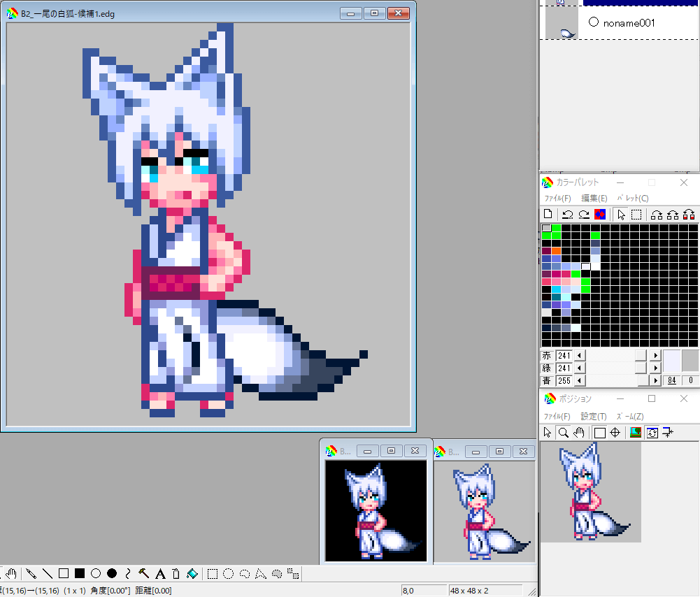This screenshot has height=597, width=700.
Task: Undo palette change in color palette toolbar
Action: [567, 215]
